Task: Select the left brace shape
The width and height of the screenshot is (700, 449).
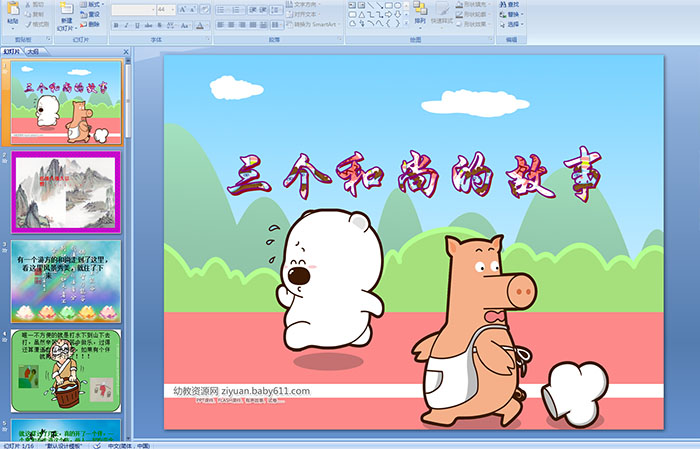Action: pyautogui.click(x=388, y=23)
